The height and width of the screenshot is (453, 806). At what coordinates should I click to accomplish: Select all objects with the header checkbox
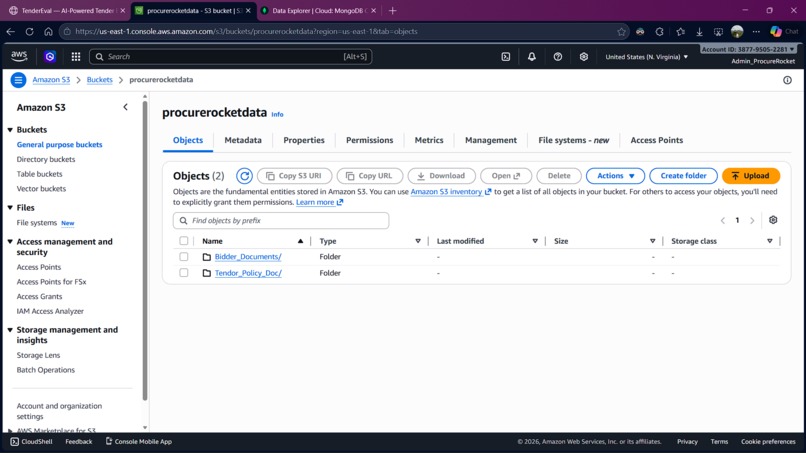point(184,241)
